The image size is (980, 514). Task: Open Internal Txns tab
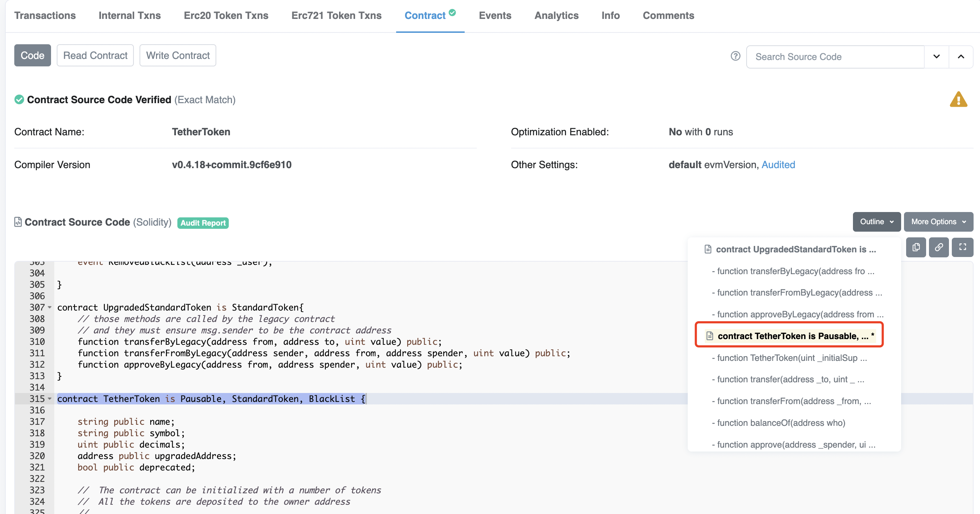[130, 16]
